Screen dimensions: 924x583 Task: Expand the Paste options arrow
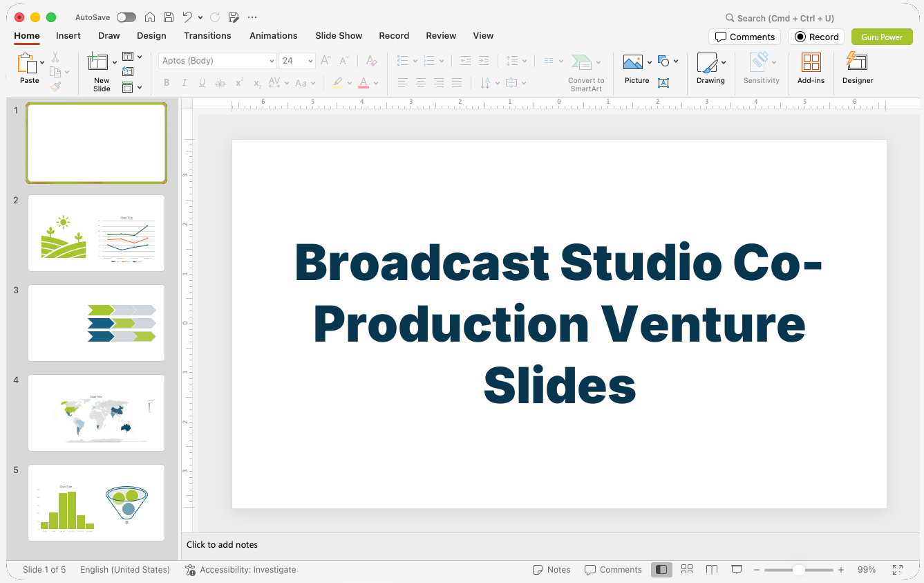(x=42, y=63)
